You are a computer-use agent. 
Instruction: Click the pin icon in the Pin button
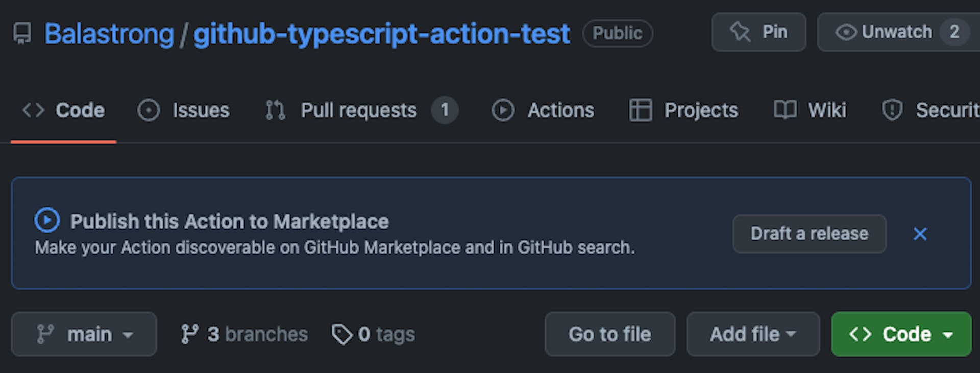tap(740, 32)
